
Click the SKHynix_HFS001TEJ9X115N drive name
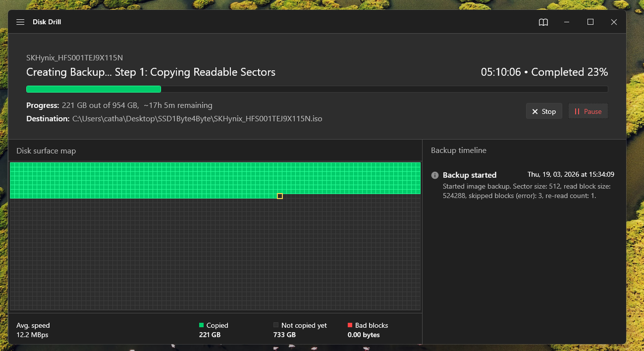74,58
